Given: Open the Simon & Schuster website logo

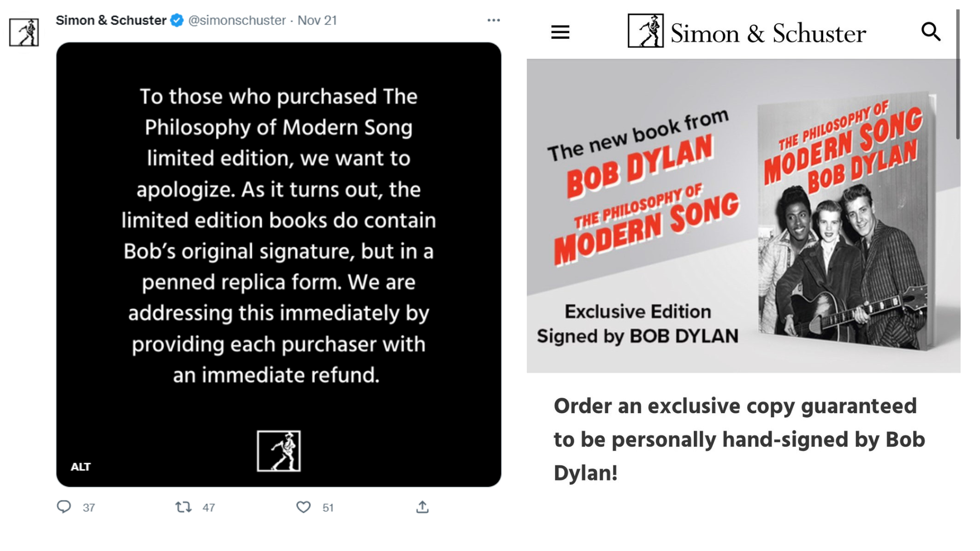Looking at the screenshot, I should (747, 32).
